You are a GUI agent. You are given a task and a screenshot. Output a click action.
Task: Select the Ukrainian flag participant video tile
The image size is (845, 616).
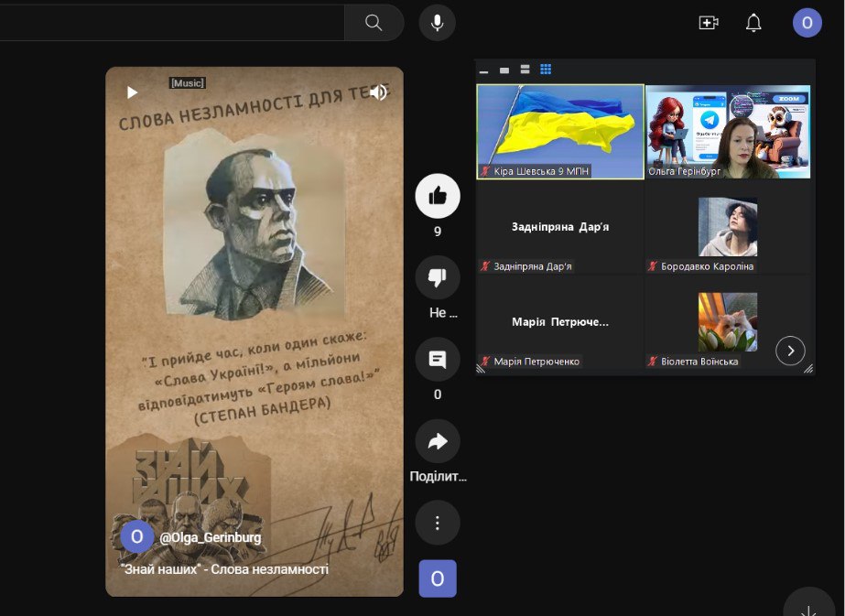coord(560,131)
